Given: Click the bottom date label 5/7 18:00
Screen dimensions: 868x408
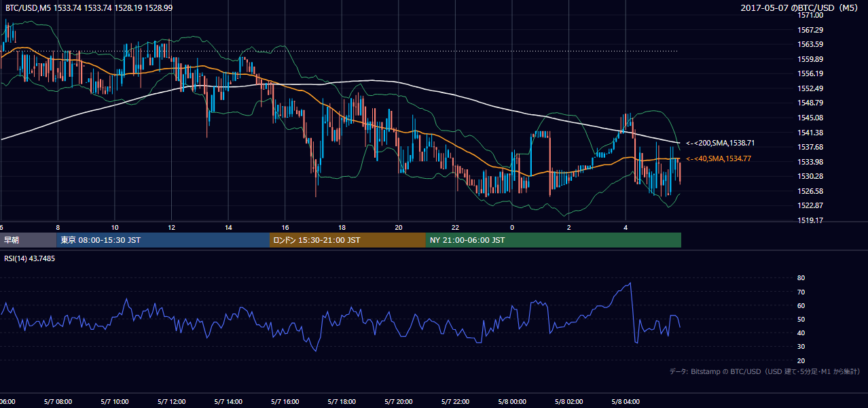Looking at the screenshot, I should coord(342,402).
